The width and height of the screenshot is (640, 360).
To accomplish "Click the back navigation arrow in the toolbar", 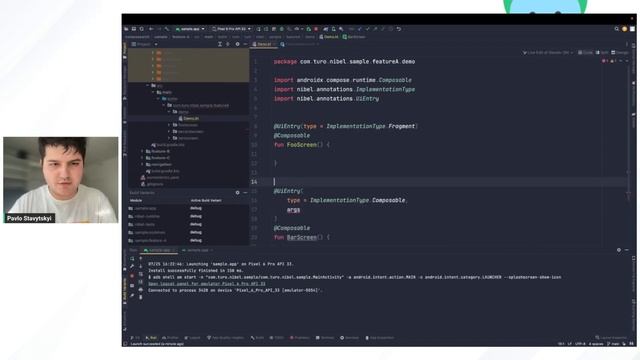I will coord(151,29).
